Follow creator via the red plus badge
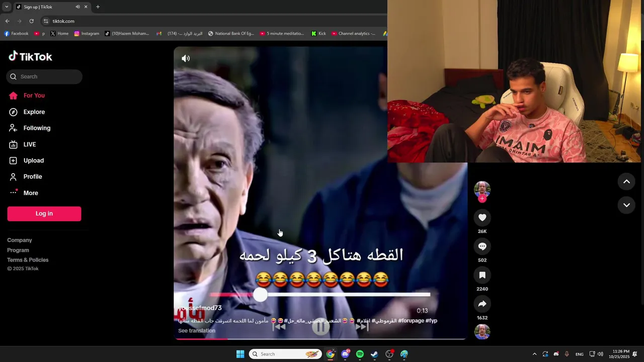The height and width of the screenshot is (362, 644). point(482,199)
